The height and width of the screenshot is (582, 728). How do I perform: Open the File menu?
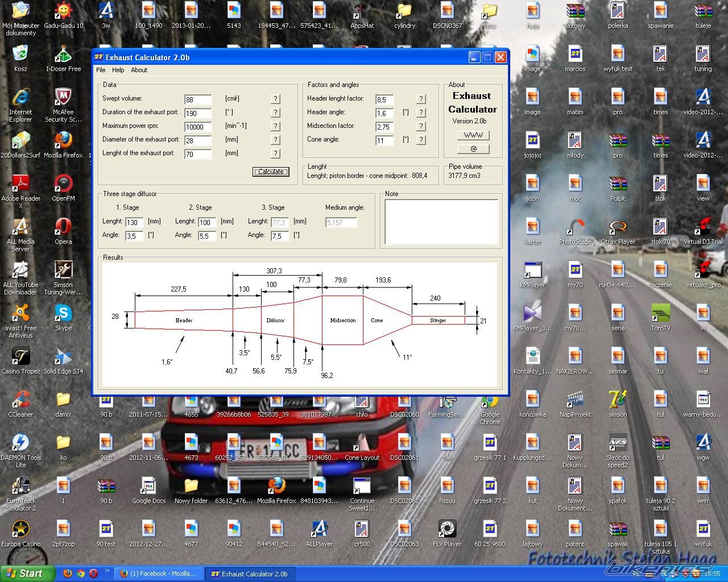click(101, 70)
